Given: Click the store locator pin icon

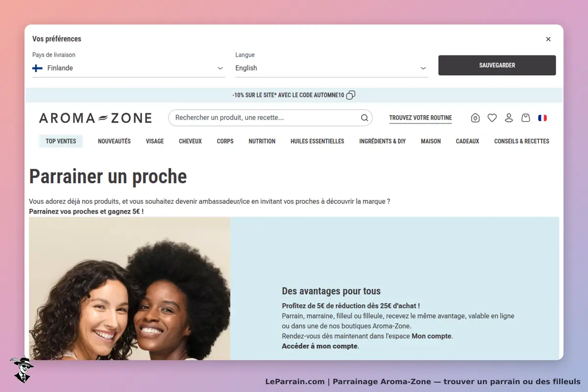Looking at the screenshot, I should [475, 118].
